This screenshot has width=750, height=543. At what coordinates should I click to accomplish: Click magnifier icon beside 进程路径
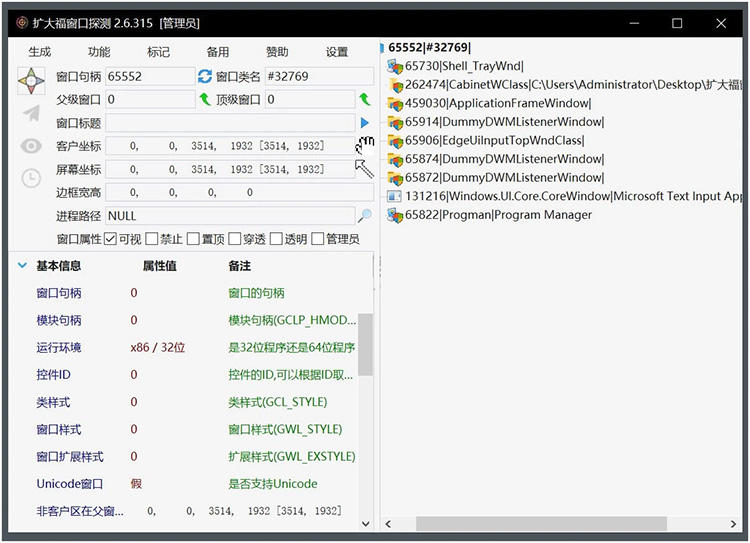click(364, 215)
